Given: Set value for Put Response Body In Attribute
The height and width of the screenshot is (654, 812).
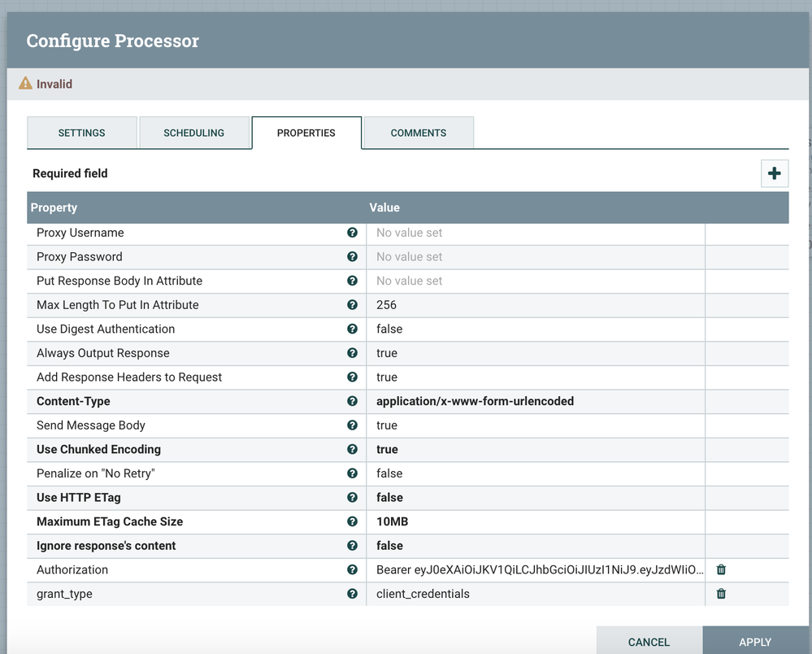Looking at the screenshot, I should (536, 281).
